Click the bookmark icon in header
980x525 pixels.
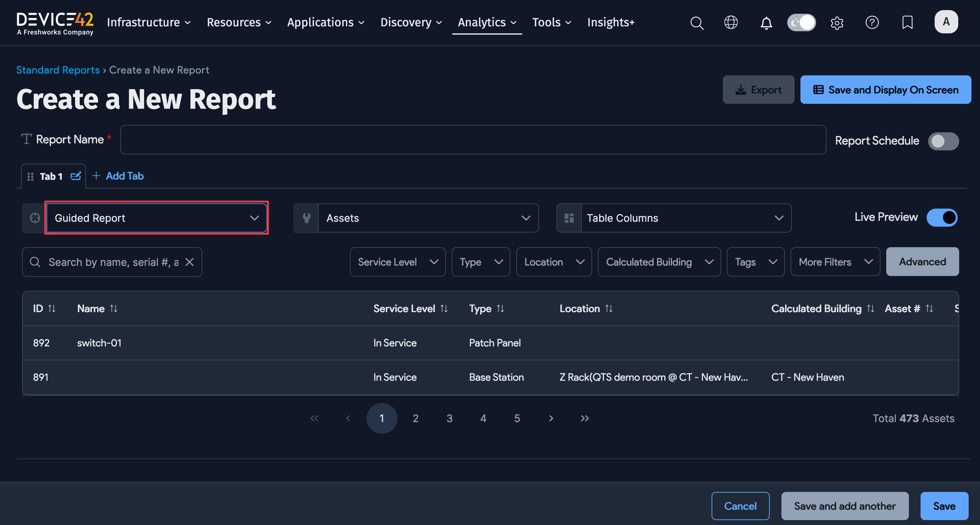click(x=907, y=22)
